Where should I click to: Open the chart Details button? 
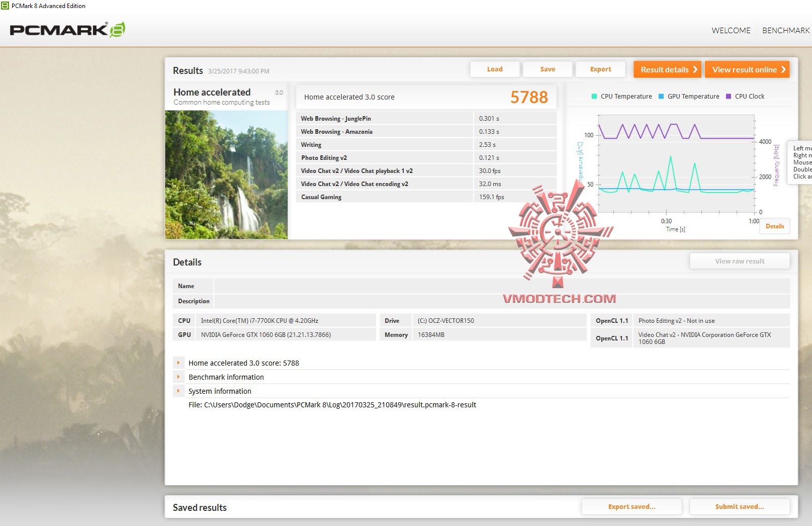pos(775,226)
